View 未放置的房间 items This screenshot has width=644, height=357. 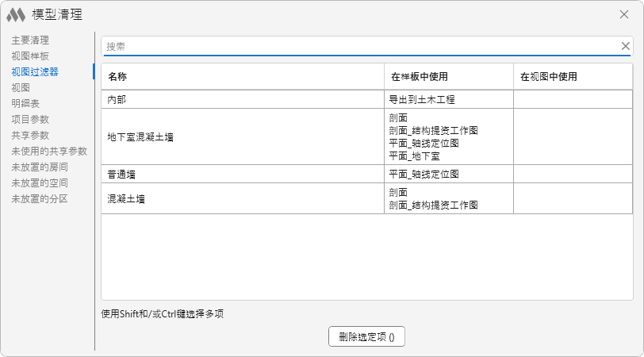(40, 167)
